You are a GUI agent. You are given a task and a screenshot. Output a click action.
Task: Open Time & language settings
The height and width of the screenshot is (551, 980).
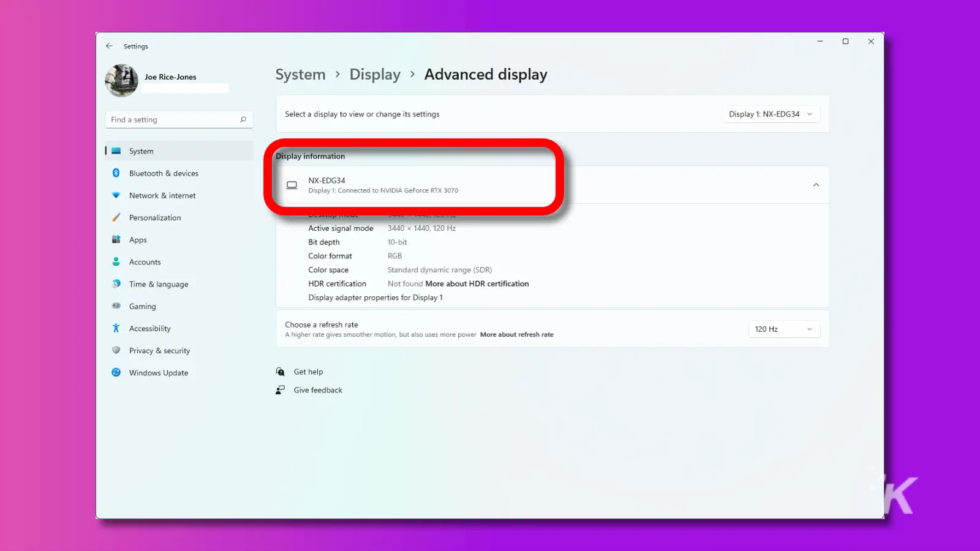click(x=179, y=284)
